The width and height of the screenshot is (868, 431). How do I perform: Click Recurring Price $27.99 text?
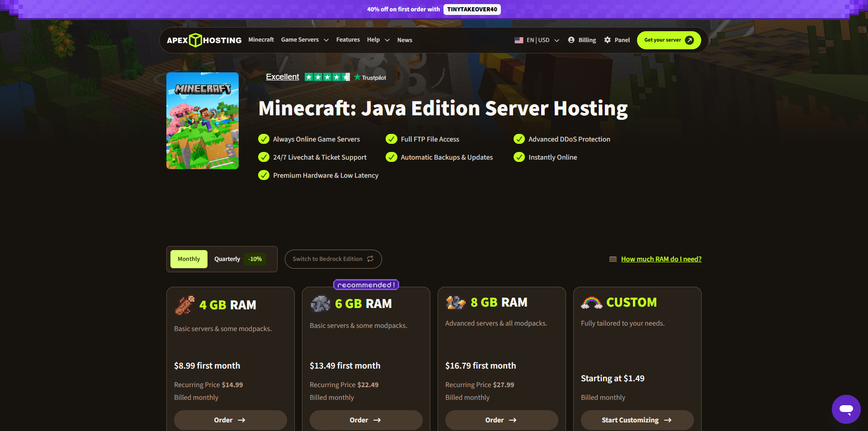pos(480,385)
